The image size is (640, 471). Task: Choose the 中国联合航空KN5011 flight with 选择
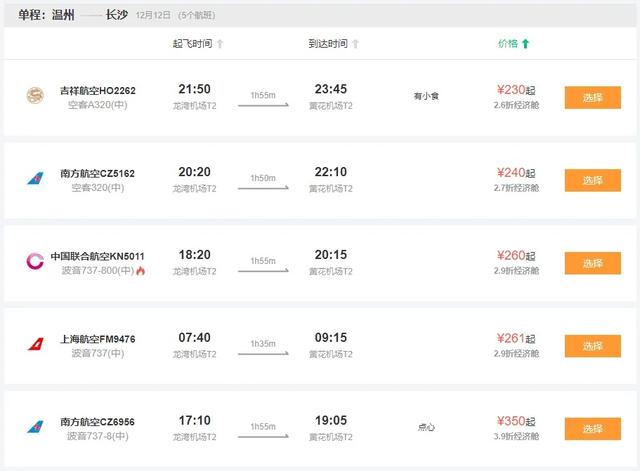(585, 263)
